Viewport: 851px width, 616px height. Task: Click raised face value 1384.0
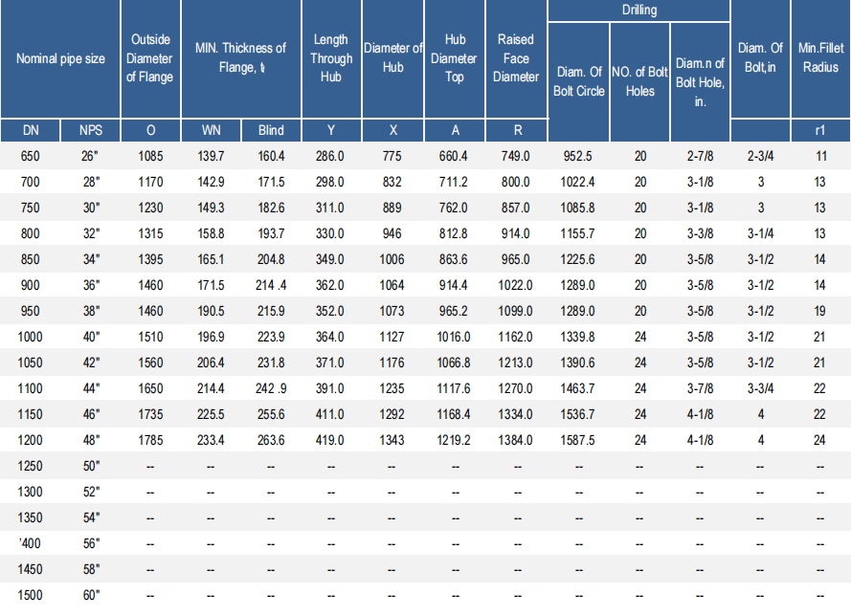516,439
